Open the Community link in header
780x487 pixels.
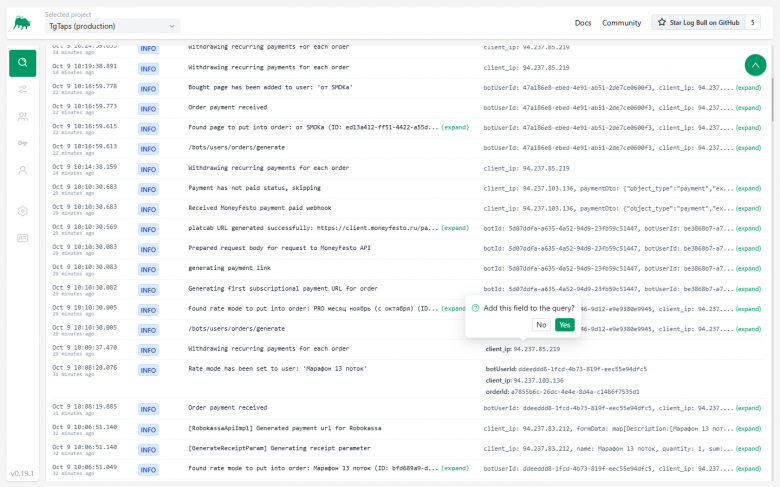pos(621,22)
